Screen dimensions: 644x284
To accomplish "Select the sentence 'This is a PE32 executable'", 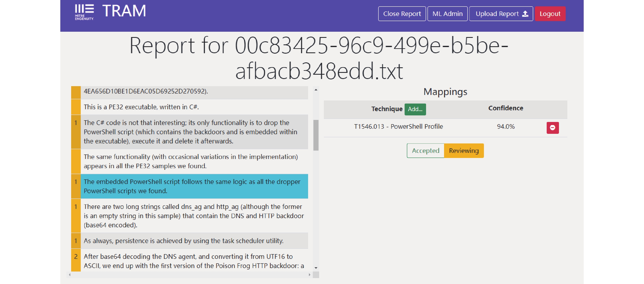I will pos(141,107).
